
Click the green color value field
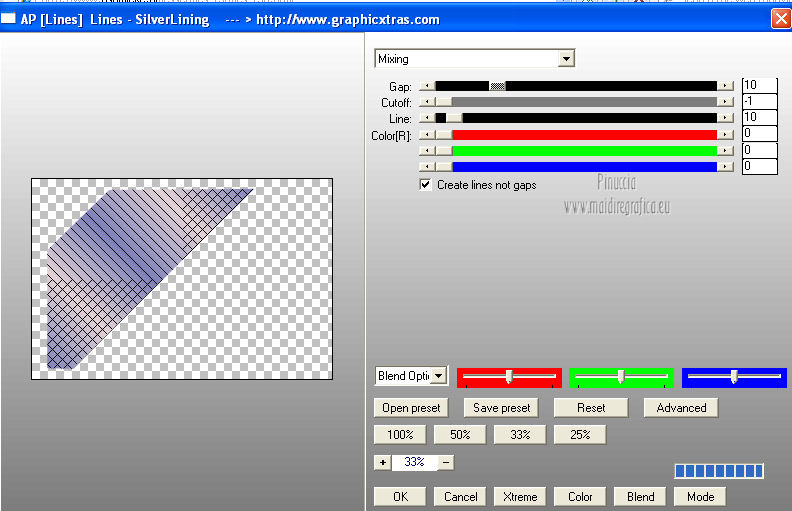759,150
